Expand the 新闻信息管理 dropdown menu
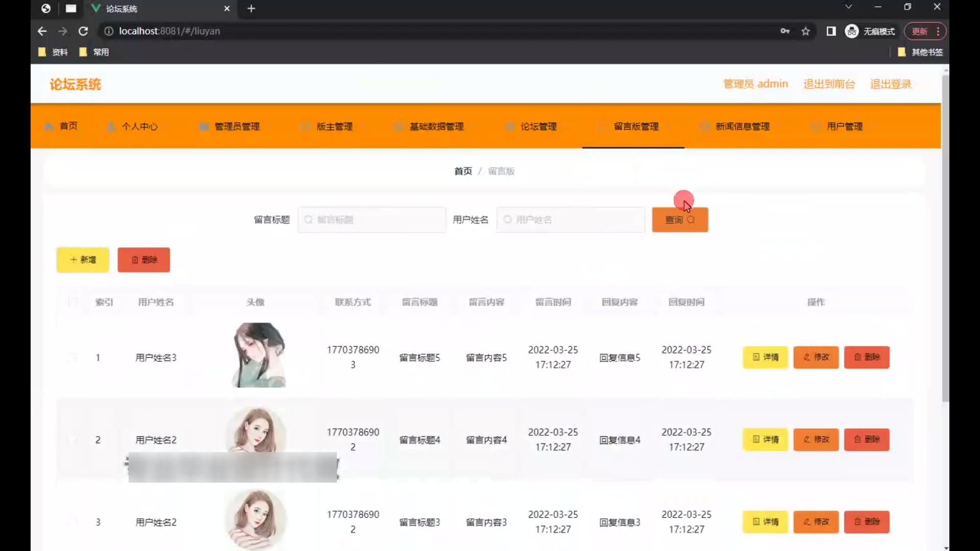 click(742, 127)
